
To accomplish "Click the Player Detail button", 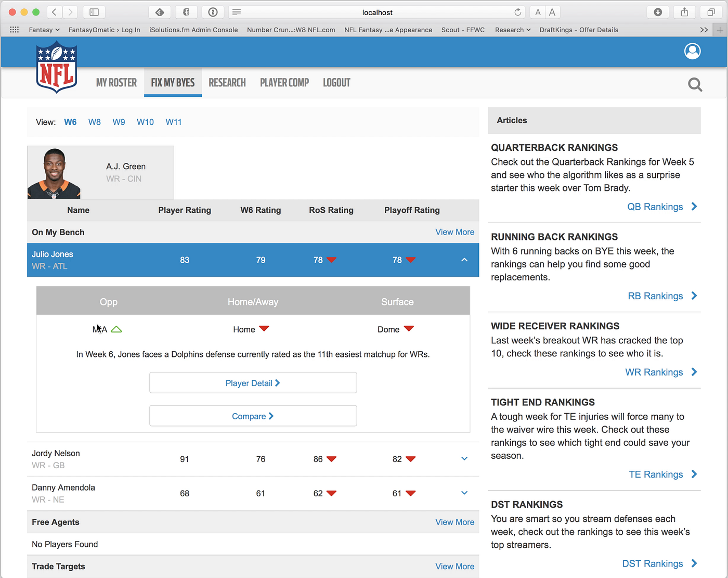I will (253, 383).
